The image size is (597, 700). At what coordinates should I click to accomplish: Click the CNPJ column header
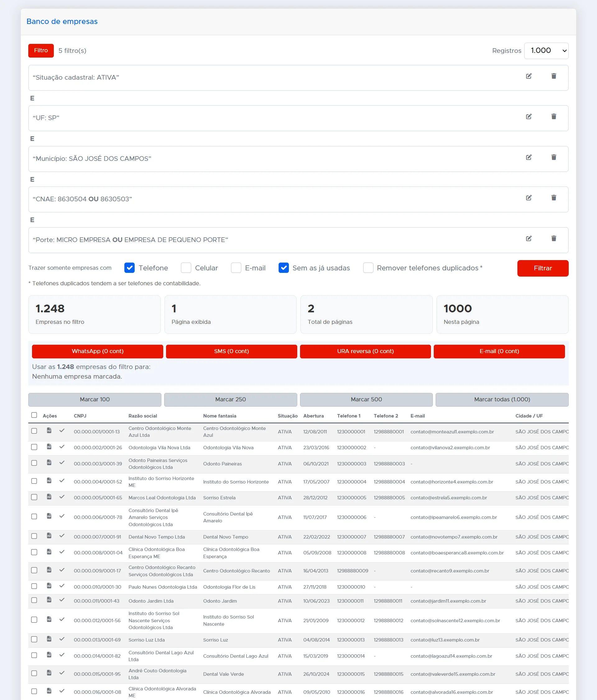[80, 416]
